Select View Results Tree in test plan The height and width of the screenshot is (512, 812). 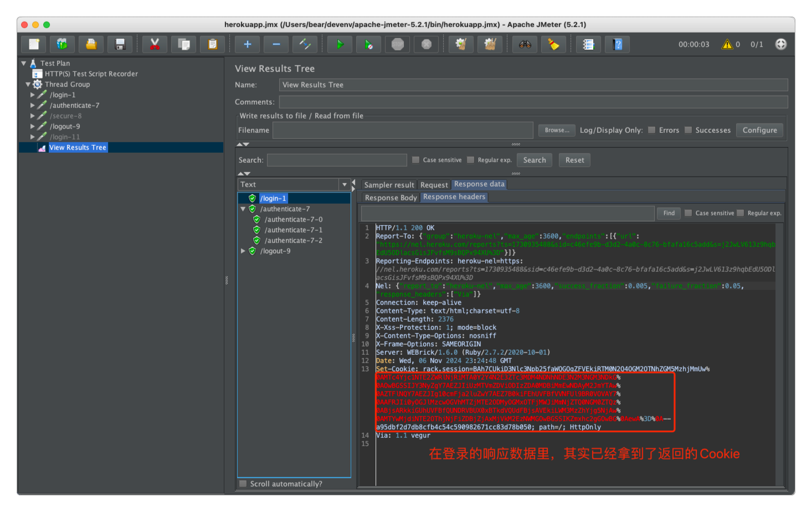coord(78,147)
